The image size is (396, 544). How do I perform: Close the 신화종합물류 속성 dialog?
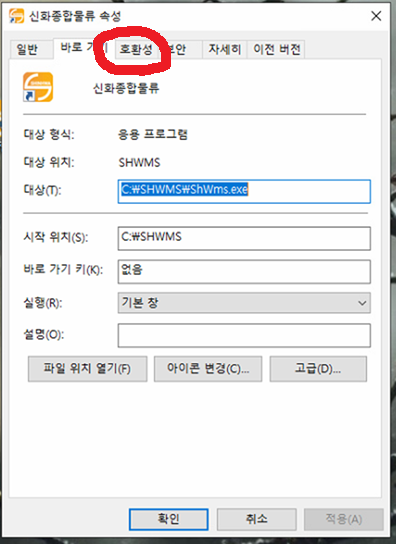click(376, 16)
